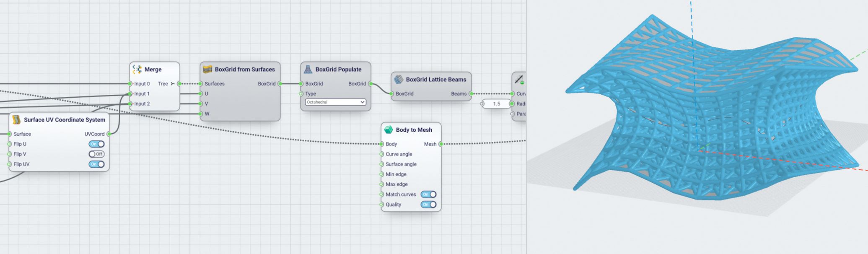Click the Merge node icon
The image size is (868, 254).
tap(137, 69)
